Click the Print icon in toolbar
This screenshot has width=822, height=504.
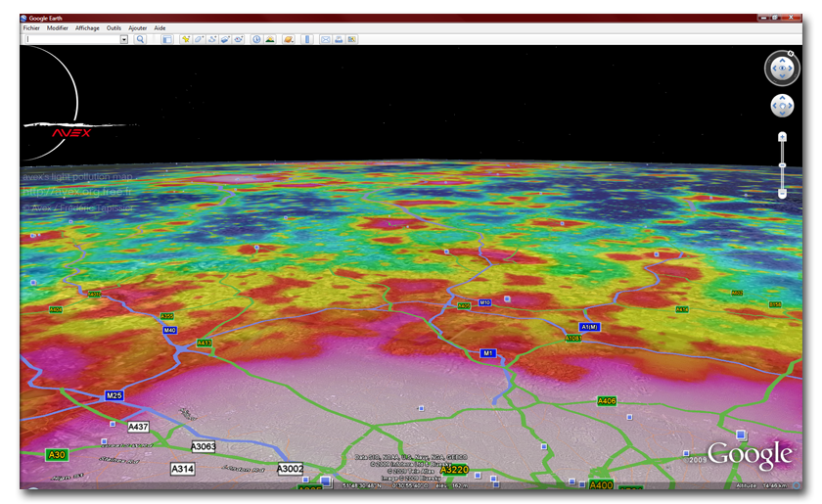(x=339, y=39)
